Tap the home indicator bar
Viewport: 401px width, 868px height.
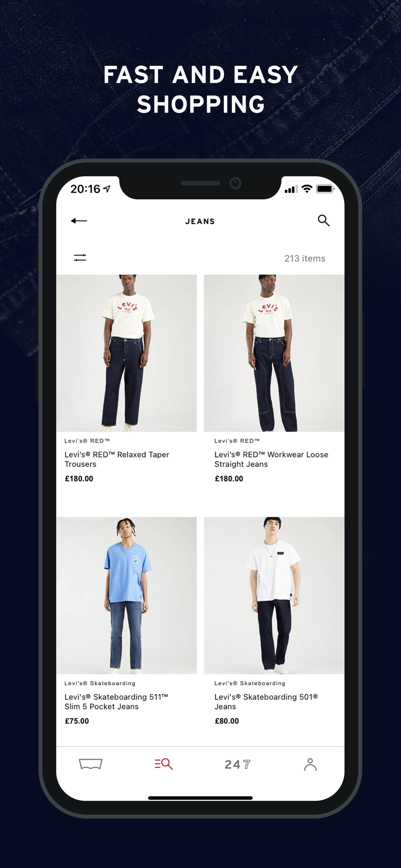coord(200,798)
